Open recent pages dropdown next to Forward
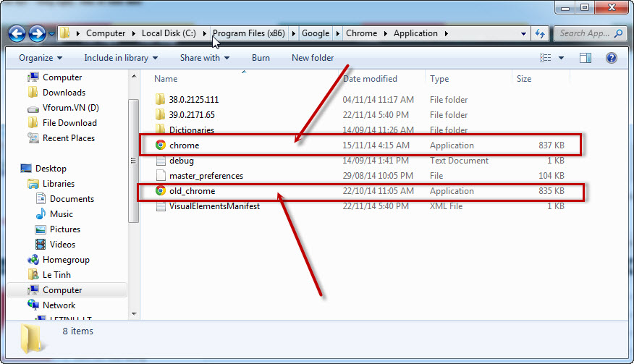 point(51,34)
